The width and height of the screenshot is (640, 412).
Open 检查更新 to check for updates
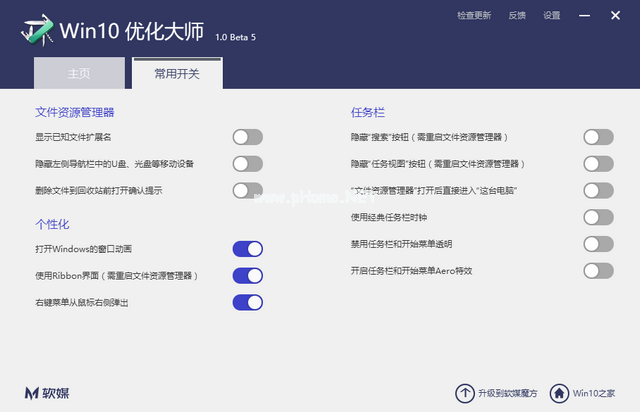474,16
